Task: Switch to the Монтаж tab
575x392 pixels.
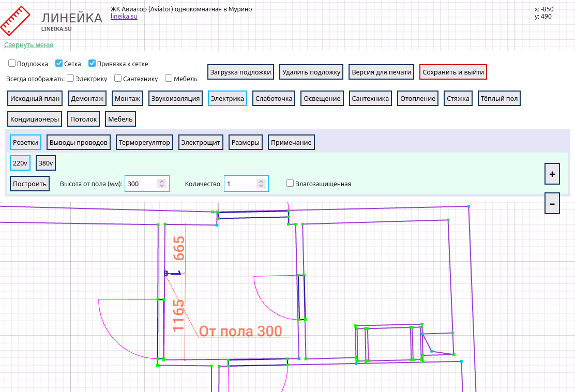Action: (x=128, y=98)
